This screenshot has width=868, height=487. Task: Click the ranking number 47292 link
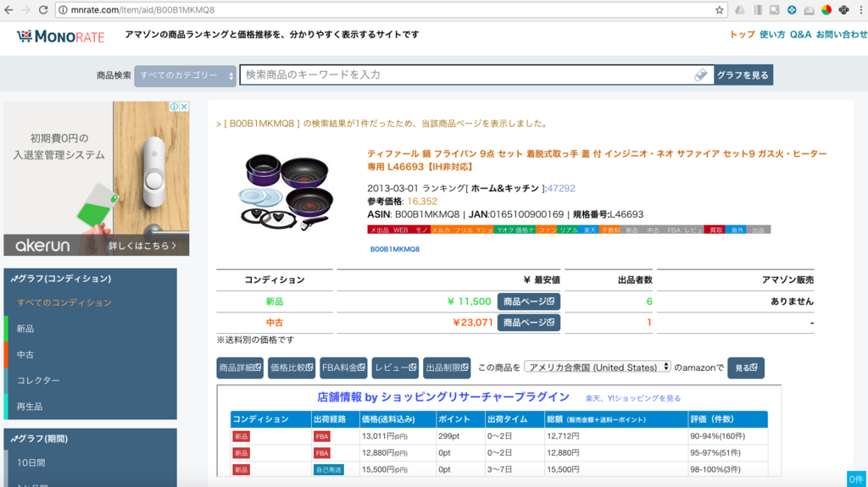click(561, 188)
